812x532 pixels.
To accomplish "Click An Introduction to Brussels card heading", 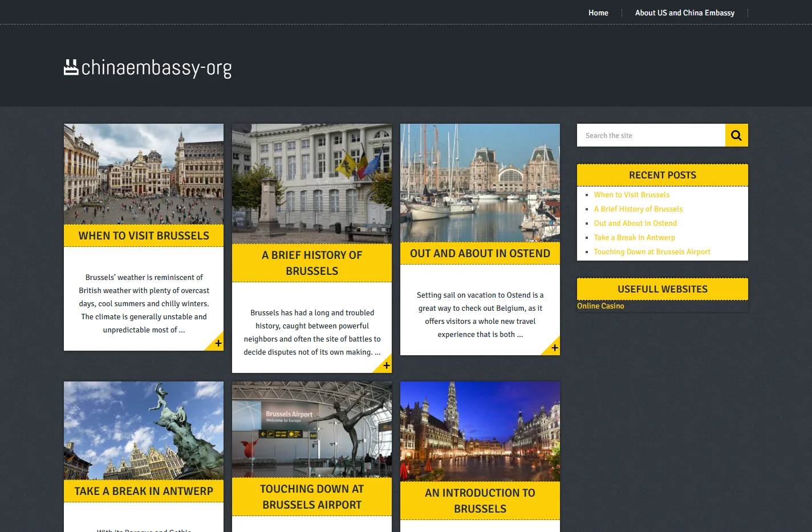I will [480, 501].
